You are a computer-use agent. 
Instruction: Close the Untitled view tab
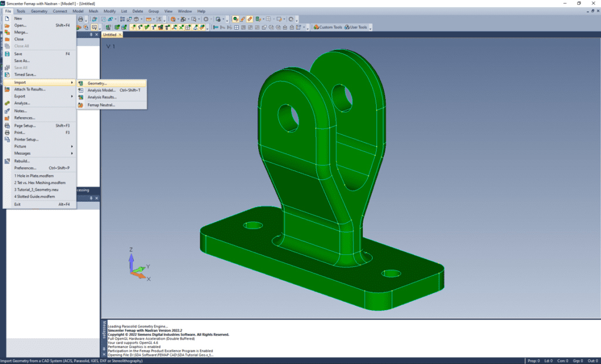pyautogui.click(x=120, y=35)
